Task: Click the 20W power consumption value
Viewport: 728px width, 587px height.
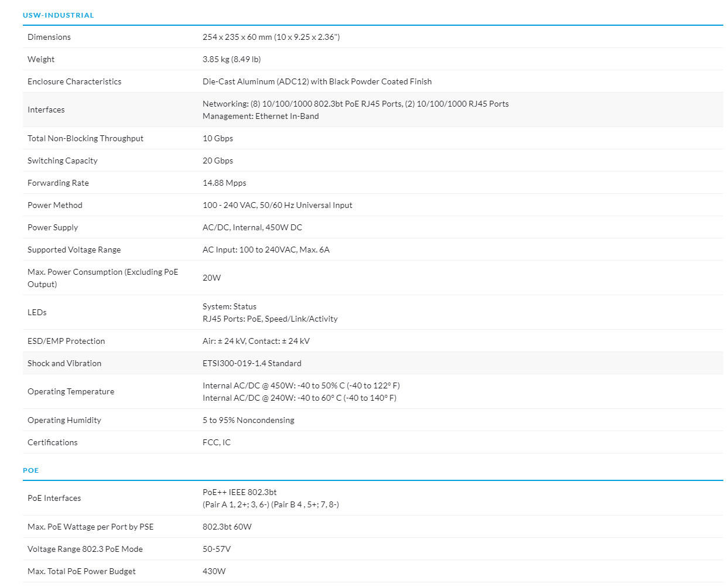Action: tap(211, 278)
